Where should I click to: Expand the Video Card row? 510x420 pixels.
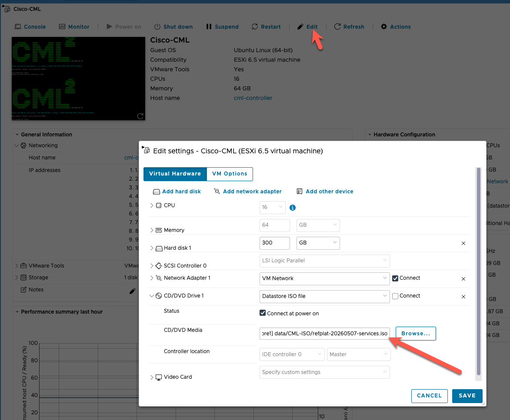(x=152, y=377)
